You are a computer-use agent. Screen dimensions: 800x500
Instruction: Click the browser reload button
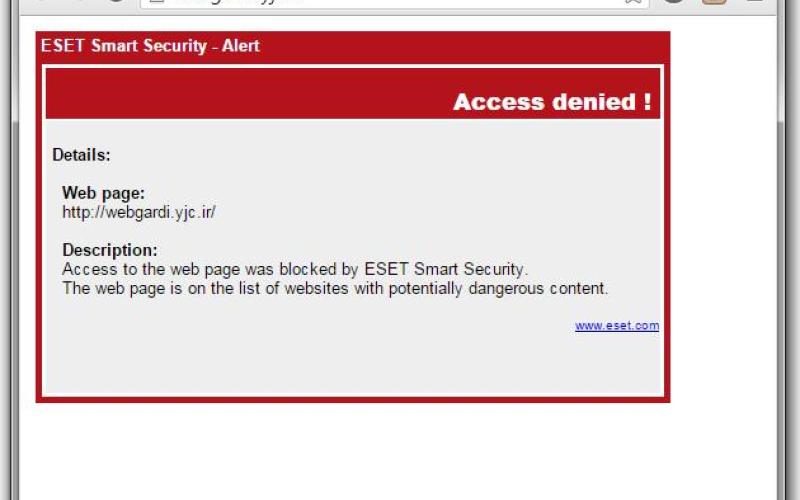click(116, 3)
